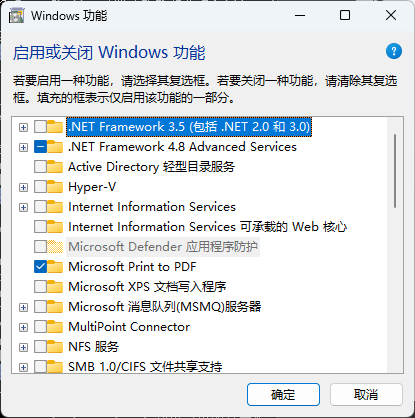Select the .NET Framework 4.8 Advanced Services item
This screenshot has height=418, width=415.
coord(182,147)
